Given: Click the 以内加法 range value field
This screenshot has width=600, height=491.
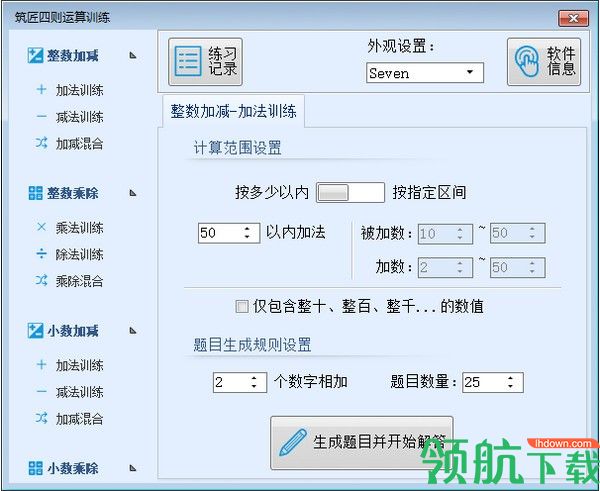Looking at the screenshot, I should point(229,233).
